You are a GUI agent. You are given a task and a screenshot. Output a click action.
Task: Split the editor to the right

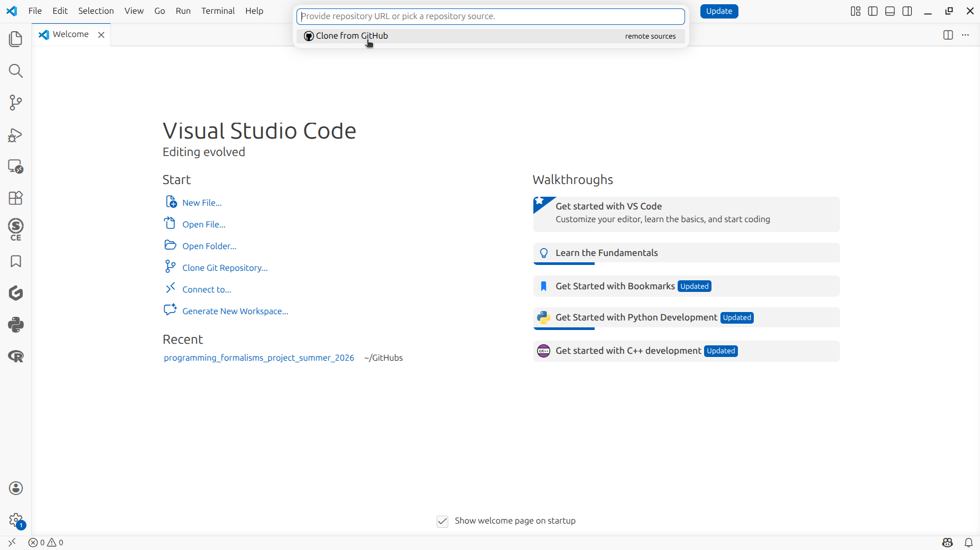[948, 35]
